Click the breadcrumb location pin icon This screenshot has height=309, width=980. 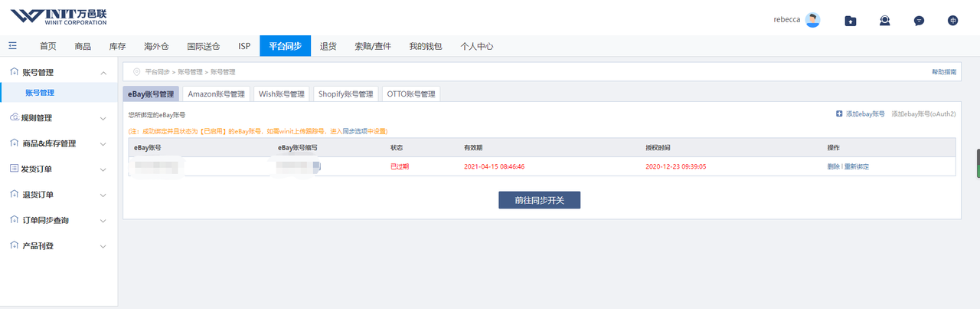coord(136,71)
